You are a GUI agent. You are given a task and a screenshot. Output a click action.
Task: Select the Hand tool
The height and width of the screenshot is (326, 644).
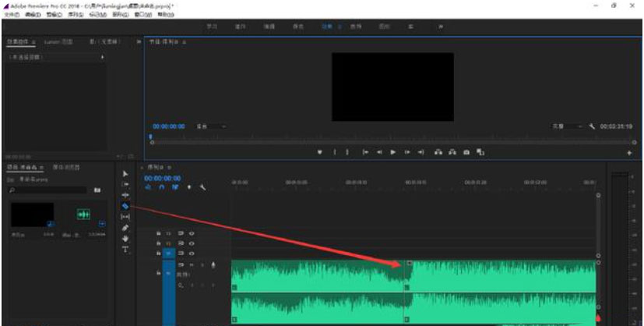pos(125,239)
